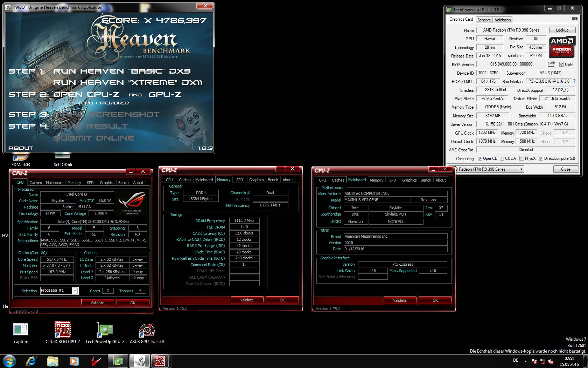Click Validate in the right CPU-Z window
The height and width of the screenshot is (368, 588).
tap(400, 300)
